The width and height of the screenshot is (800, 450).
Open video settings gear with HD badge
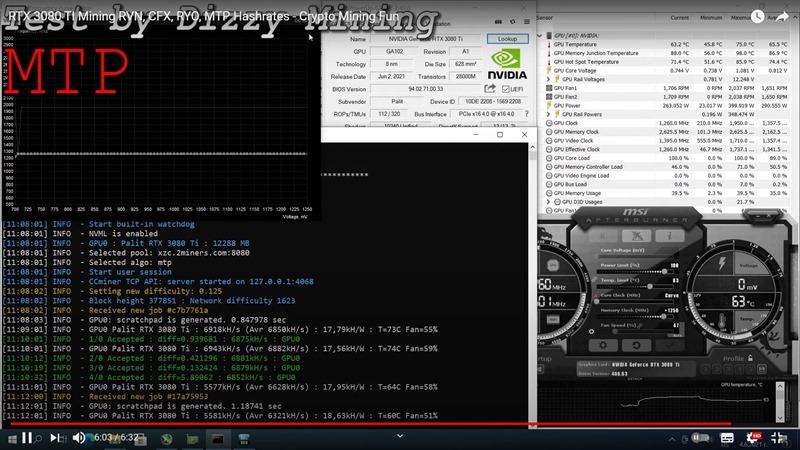753,438
